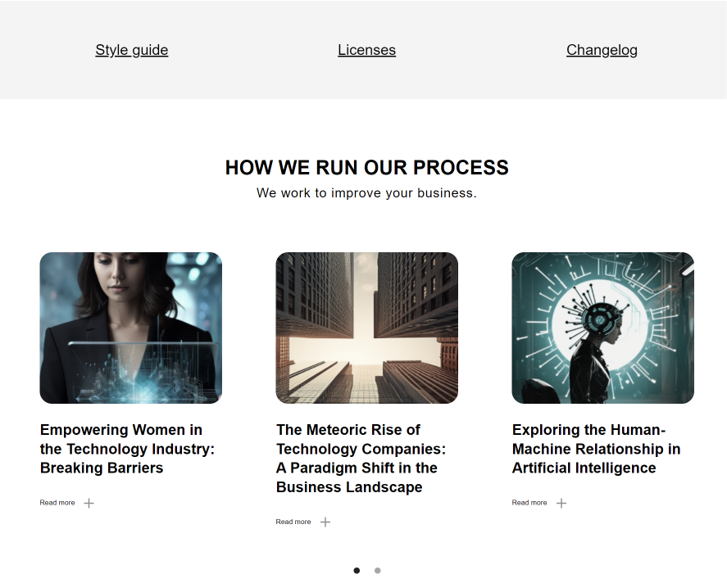This screenshot has width=727, height=588.
Task: Click Read more under Meteoric Rise article
Action: pyautogui.click(x=293, y=522)
